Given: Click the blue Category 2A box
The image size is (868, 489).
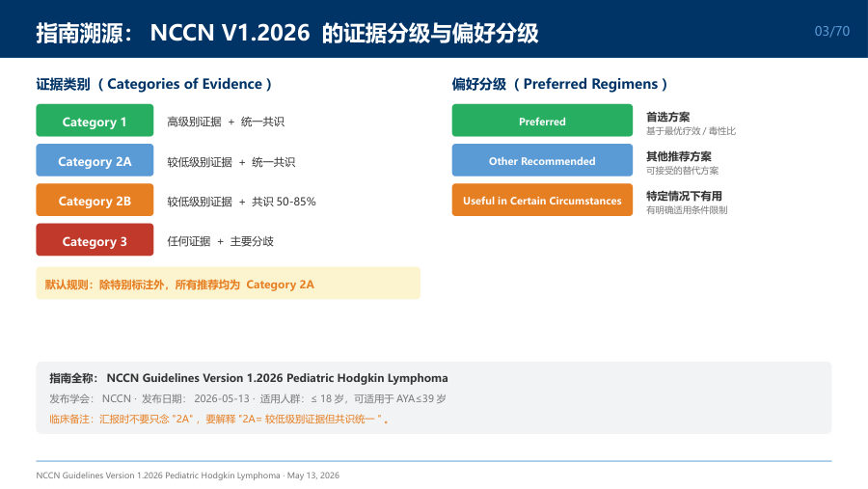Looking at the screenshot, I should pos(95,160).
